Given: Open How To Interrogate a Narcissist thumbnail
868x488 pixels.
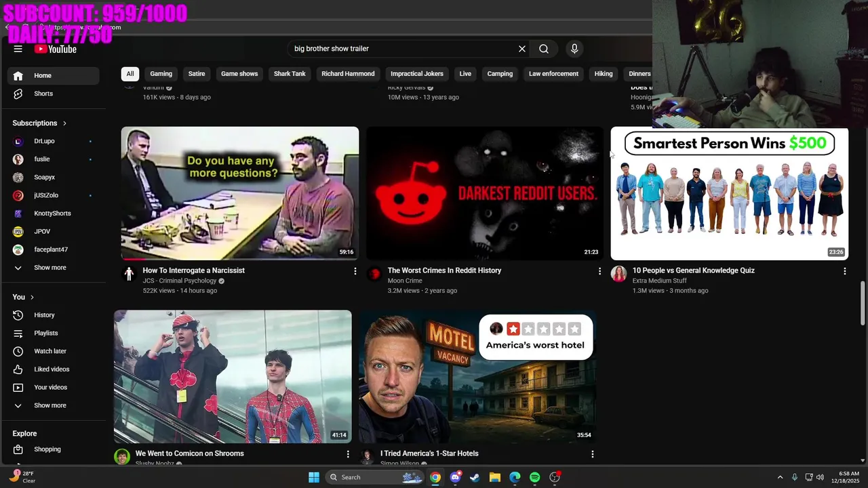Looking at the screenshot, I should 240,193.
